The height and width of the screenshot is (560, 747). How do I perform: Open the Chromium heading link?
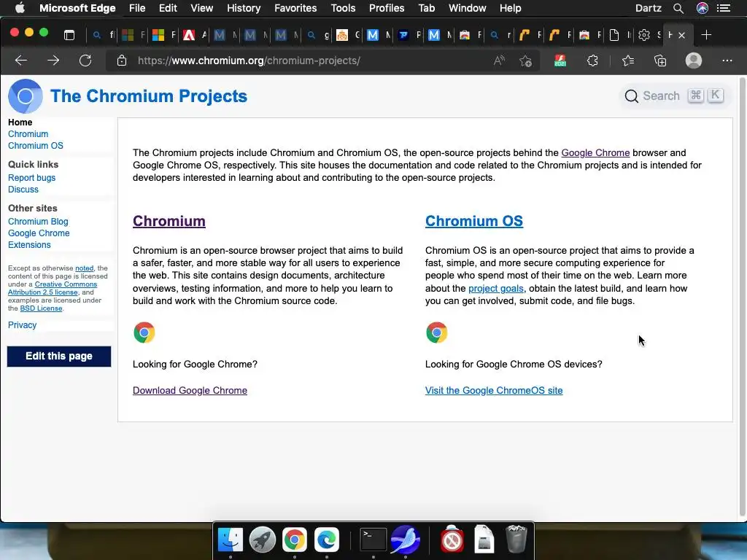coord(169,221)
